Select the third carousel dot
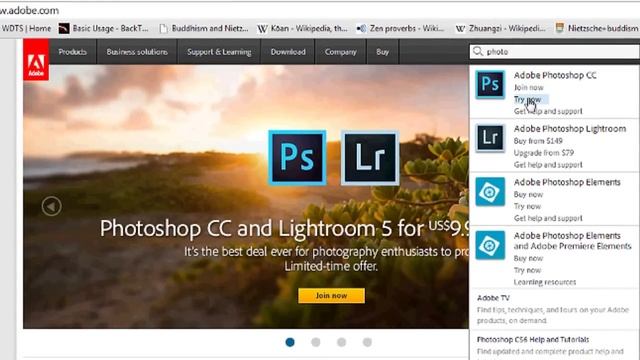The image size is (640, 360). [342, 342]
